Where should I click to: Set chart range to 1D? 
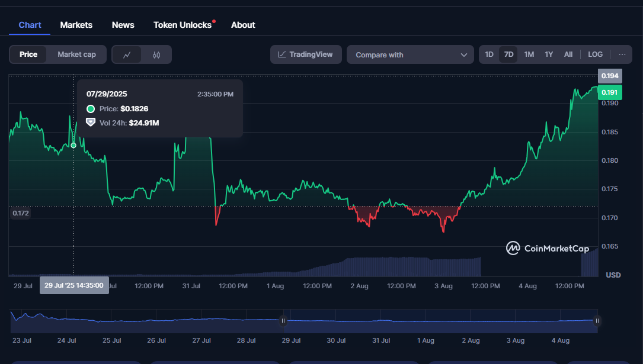[x=489, y=54]
